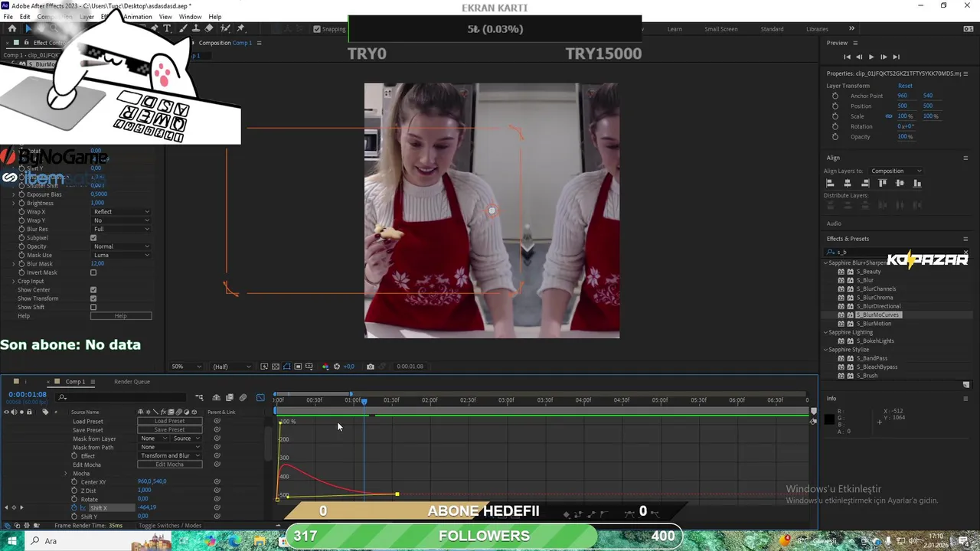Click Help button in Effect Controls
Image resolution: width=980 pixels, height=551 pixels.
(121, 316)
